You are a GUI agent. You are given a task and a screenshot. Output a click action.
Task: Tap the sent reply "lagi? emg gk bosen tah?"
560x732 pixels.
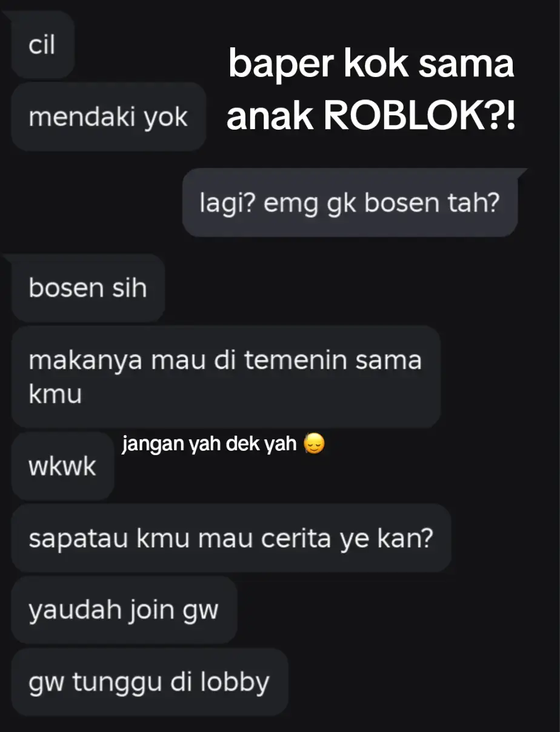click(350, 202)
